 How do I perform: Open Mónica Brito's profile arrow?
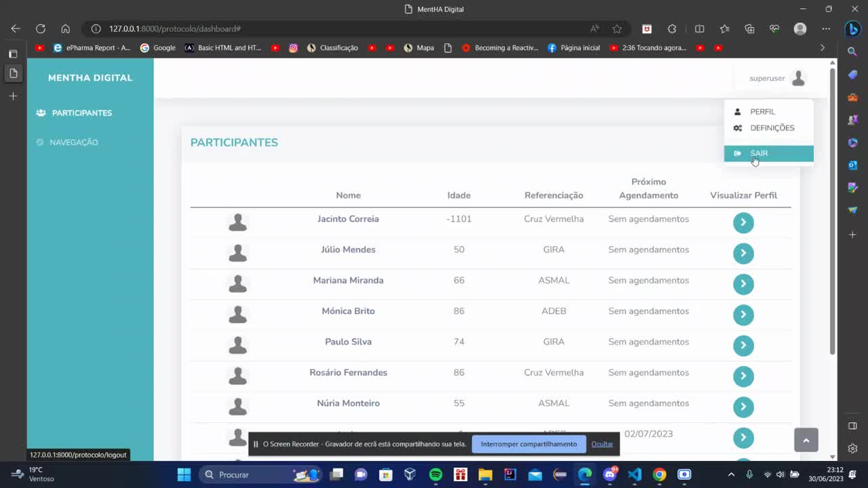coord(743,314)
